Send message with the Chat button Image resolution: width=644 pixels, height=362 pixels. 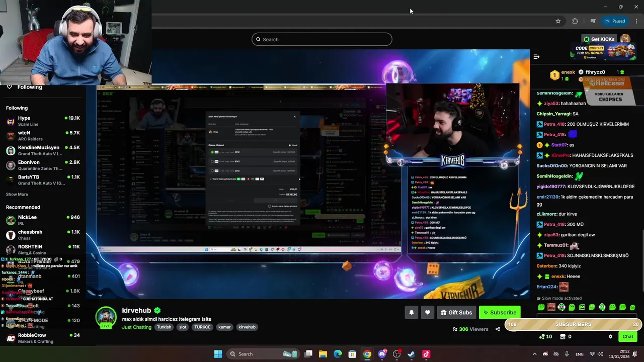coord(628,336)
